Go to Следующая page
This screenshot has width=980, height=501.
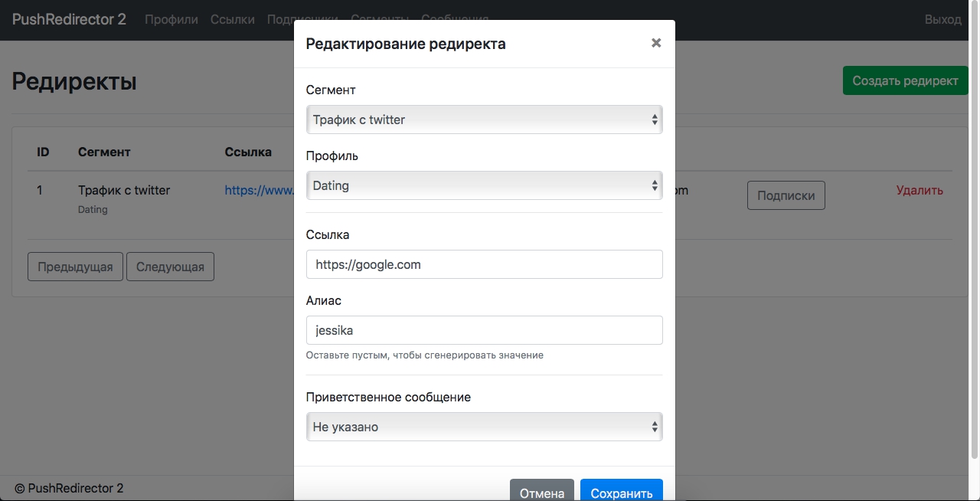(x=170, y=267)
